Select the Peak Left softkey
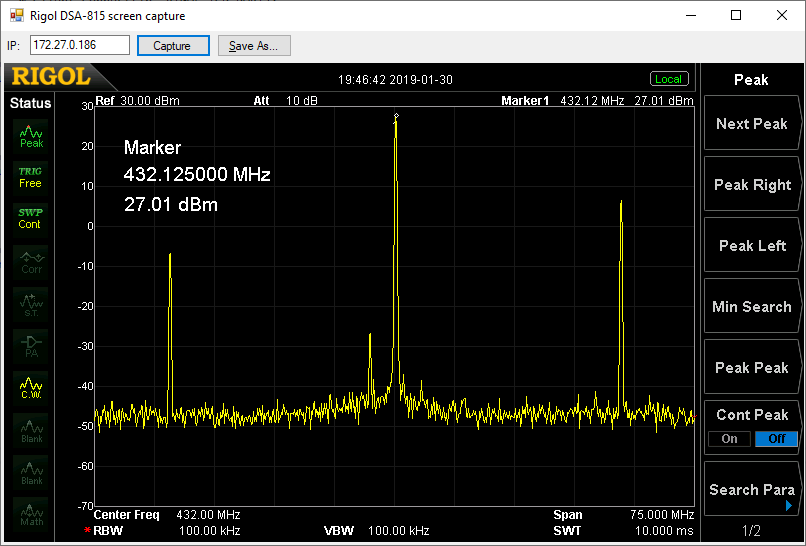806x546 pixels. (x=752, y=246)
